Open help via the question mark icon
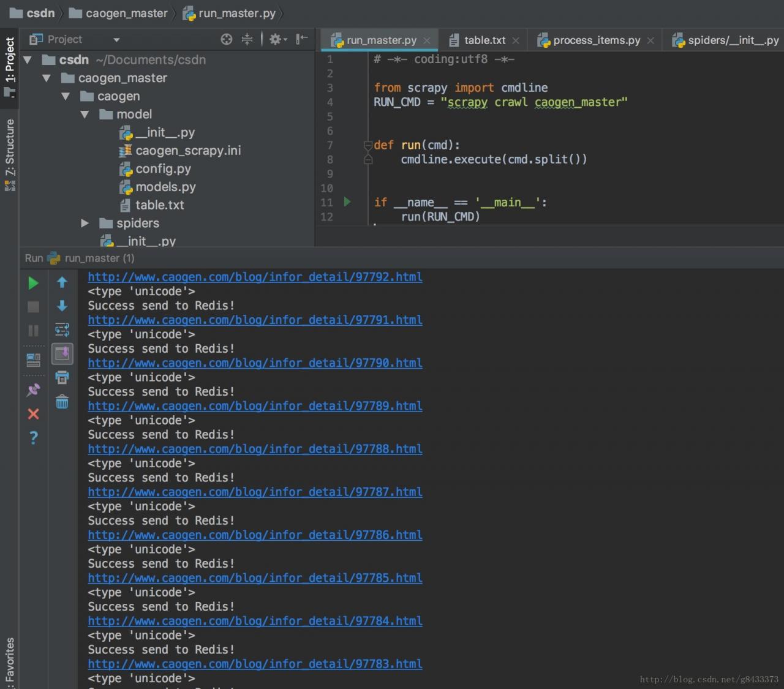784x689 pixels. click(x=34, y=438)
